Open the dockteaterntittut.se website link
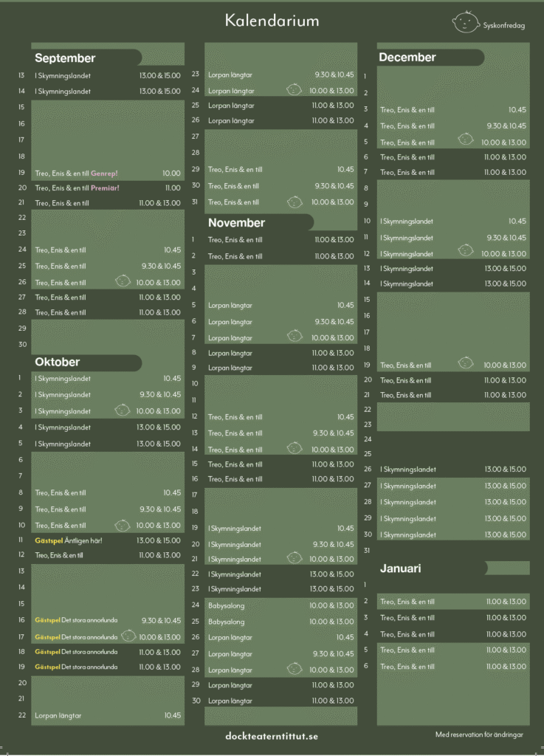The width and height of the screenshot is (544, 756). (x=272, y=736)
